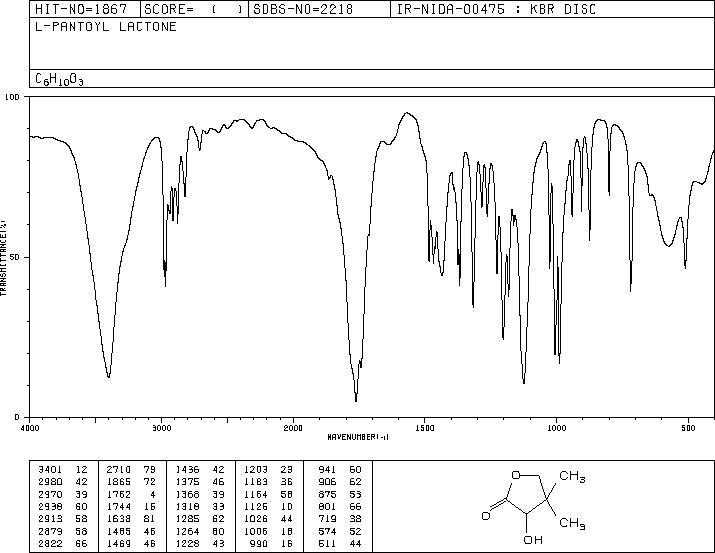Click the lower CH3 group in structure
This screenshot has height=553, width=715.
tap(572, 523)
